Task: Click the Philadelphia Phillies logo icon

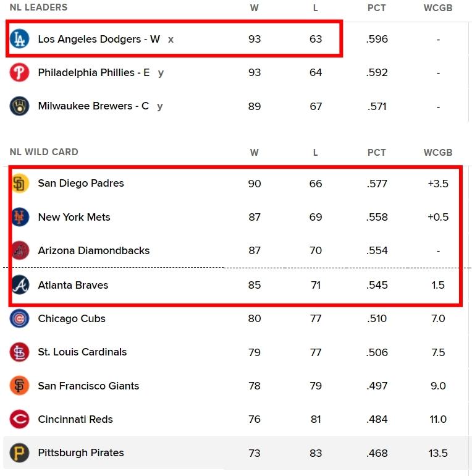Action: click(19, 72)
